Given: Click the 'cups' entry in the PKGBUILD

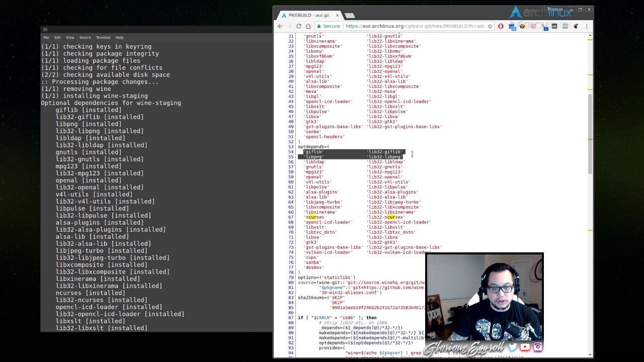Looking at the screenshot, I should point(311,257).
